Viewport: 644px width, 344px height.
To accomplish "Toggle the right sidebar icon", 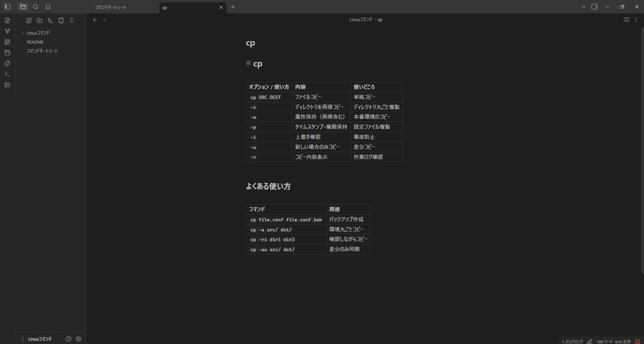I will click(594, 7).
